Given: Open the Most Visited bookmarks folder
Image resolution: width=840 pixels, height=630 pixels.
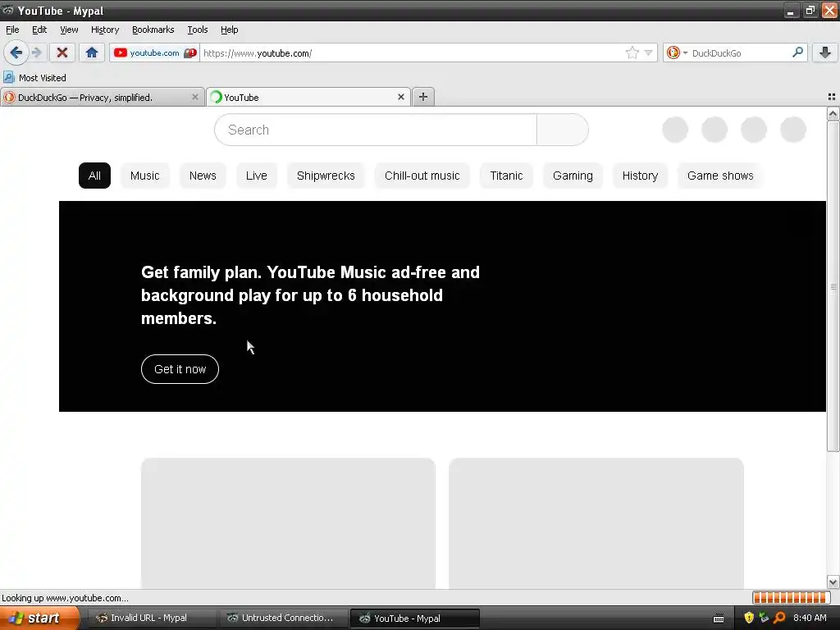Looking at the screenshot, I should [35, 78].
